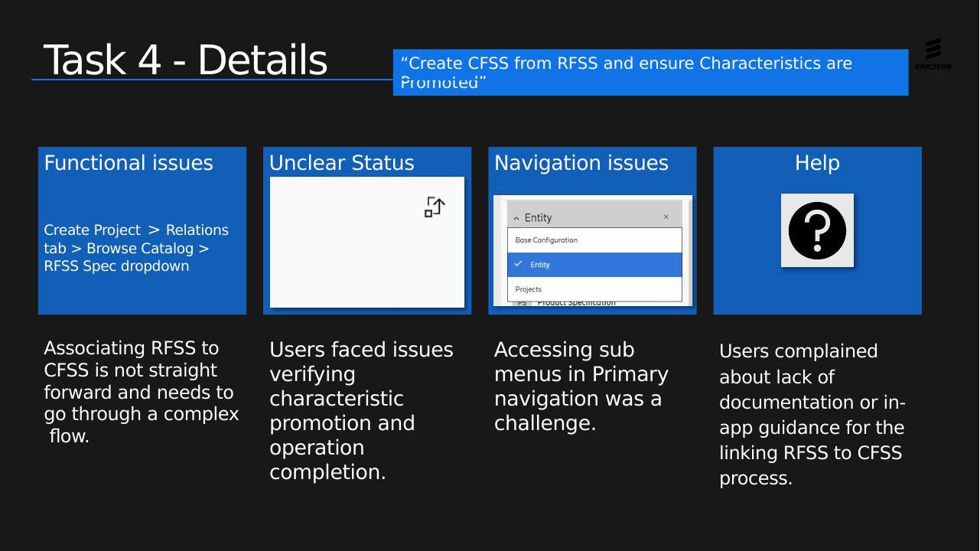Screen dimensions: 980x551
Task: Click the white screenshot panel under Unclear Status
Action: click(x=367, y=242)
